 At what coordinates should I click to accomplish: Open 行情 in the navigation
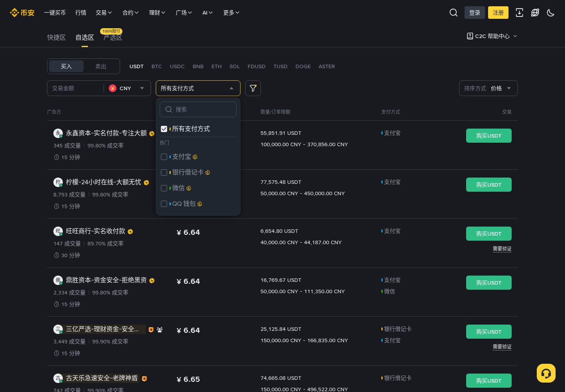tap(81, 13)
